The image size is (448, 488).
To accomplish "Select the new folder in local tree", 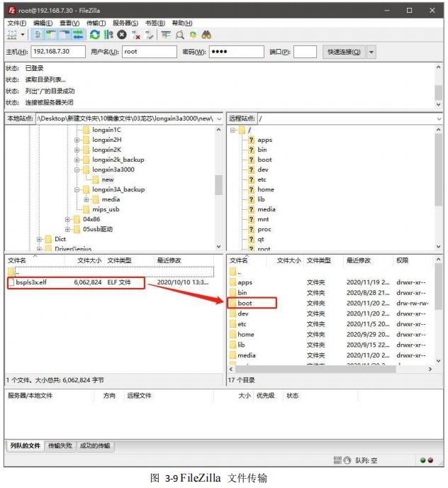I will point(108,180).
